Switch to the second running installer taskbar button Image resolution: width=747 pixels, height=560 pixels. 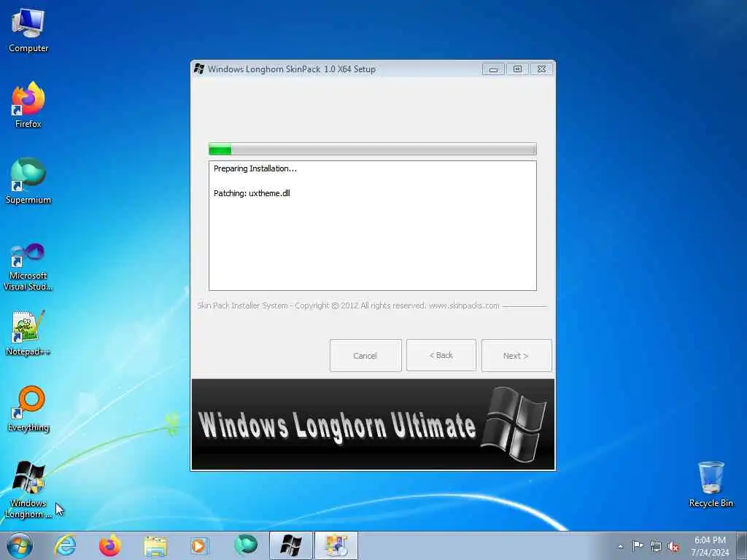point(336,545)
